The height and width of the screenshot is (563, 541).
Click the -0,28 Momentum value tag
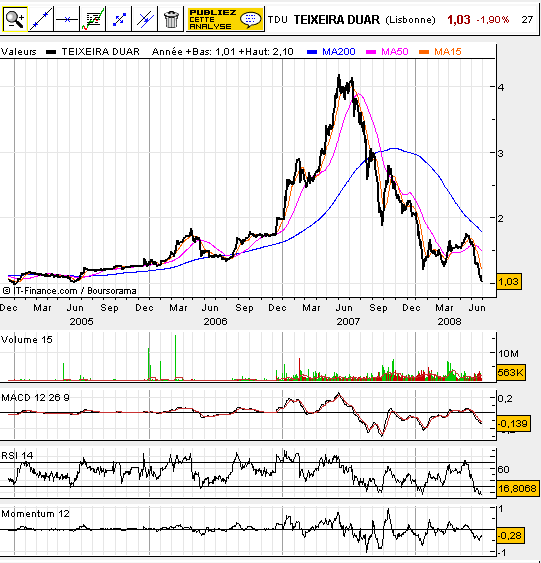pyautogui.click(x=511, y=536)
